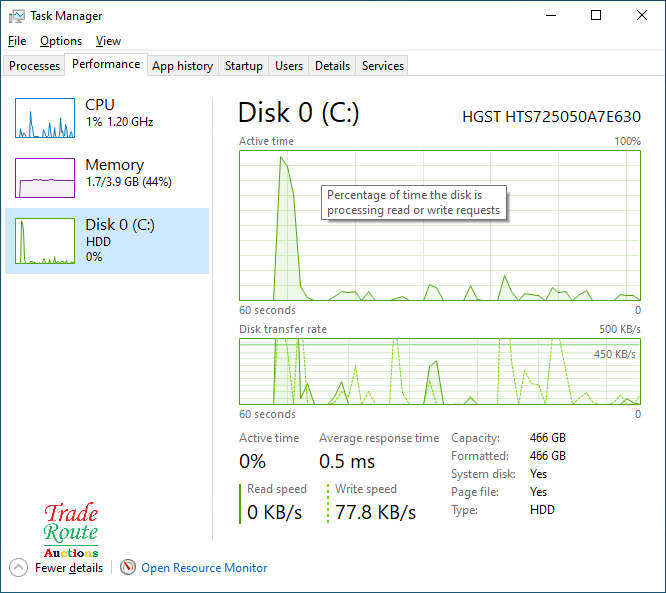Open the Options menu

coord(61,41)
